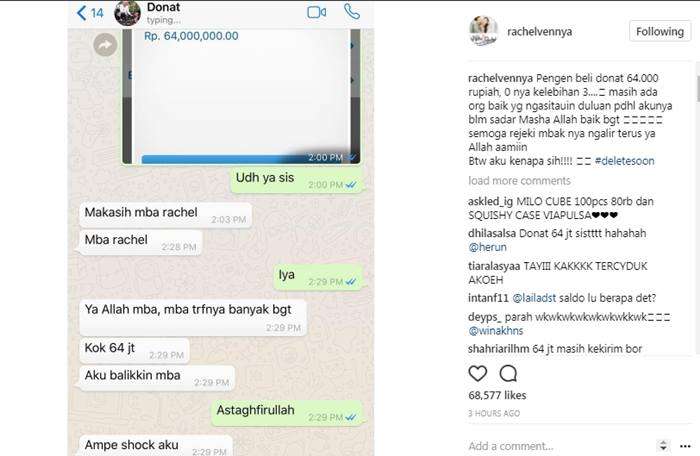Click the comment field stepper arrows

(663, 445)
